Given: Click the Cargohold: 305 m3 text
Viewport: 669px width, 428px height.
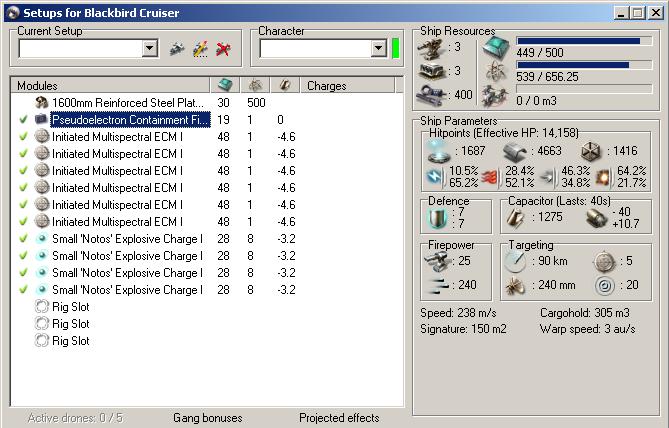Looking at the screenshot, I should [x=585, y=313].
